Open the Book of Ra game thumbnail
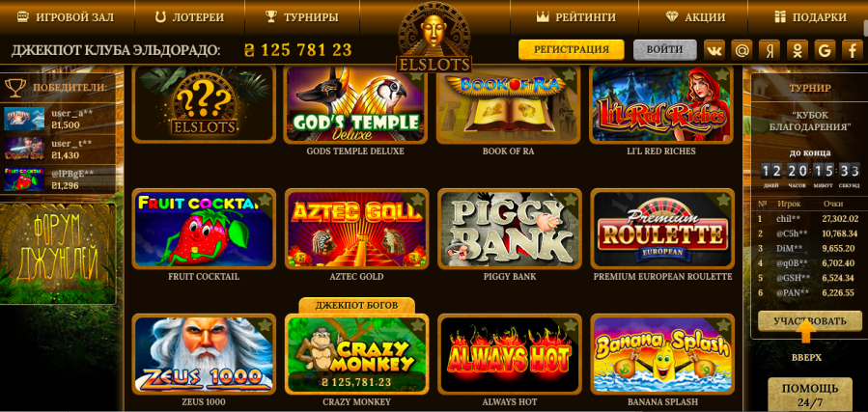This screenshot has height=412, width=868. point(508,104)
